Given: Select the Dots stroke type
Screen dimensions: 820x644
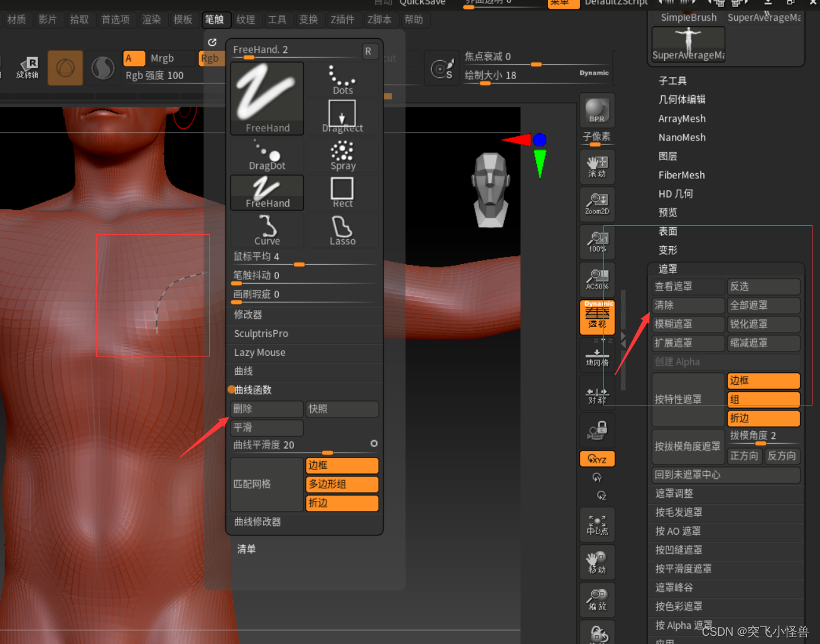Looking at the screenshot, I should [x=342, y=80].
